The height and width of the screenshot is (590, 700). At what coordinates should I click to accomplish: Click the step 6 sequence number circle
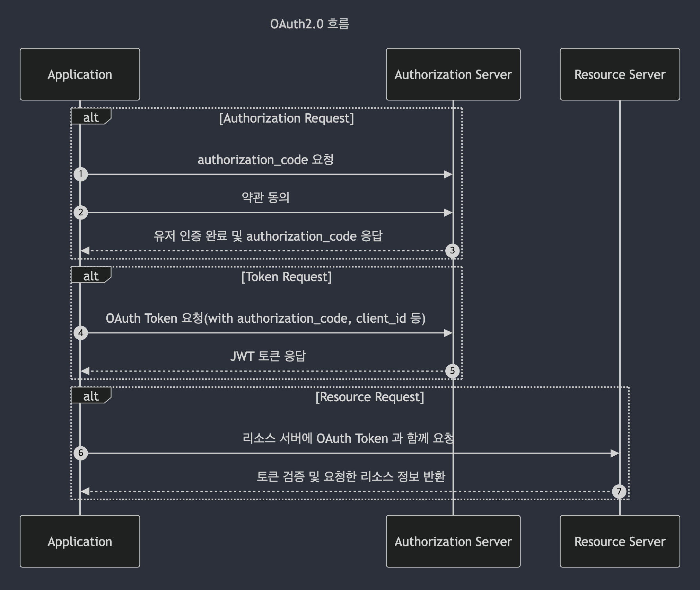tap(81, 453)
